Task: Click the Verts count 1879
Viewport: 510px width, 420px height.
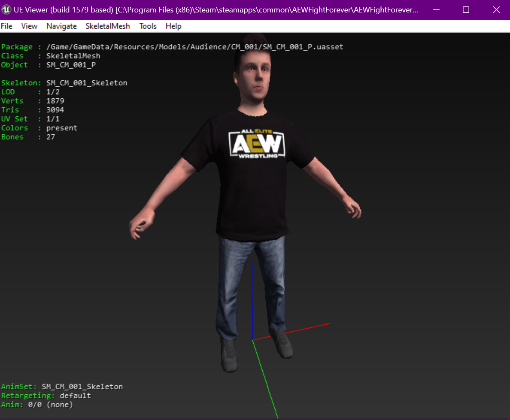Action: (55, 101)
